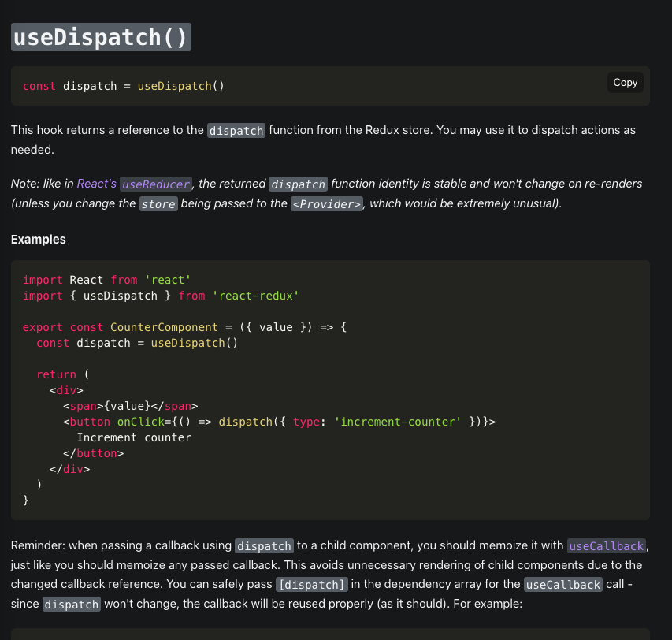
Task: Open the useCallback link in the reminder paragraph
Action: point(607,545)
